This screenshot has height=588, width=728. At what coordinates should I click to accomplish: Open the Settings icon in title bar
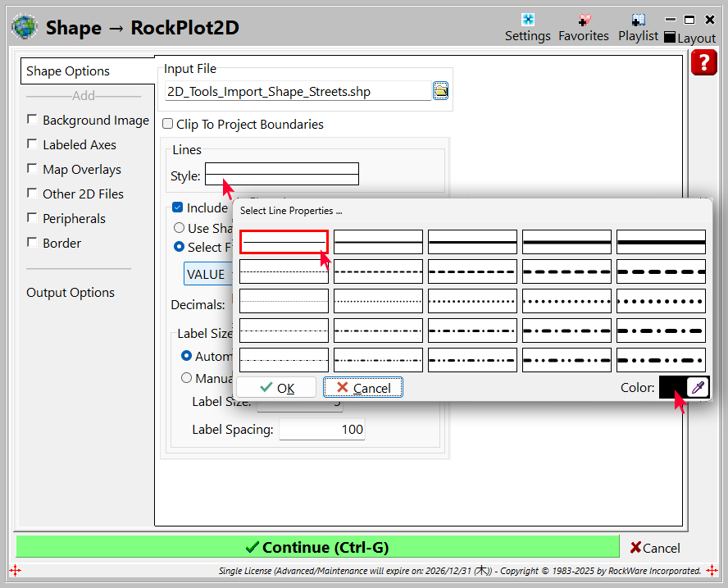528,21
